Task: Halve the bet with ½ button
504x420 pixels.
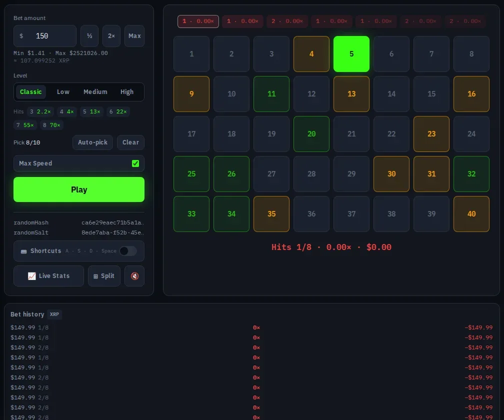Action: pyautogui.click(x=89, y=36)
